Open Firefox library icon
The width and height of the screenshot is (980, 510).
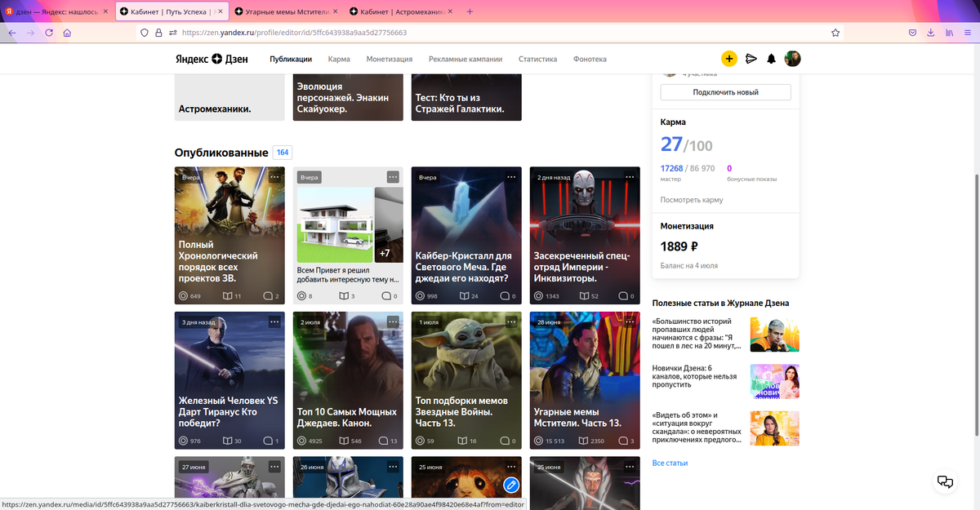950,33
